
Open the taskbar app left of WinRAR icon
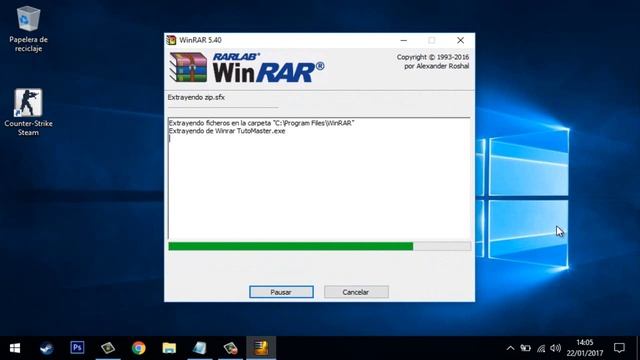point(230,348)
